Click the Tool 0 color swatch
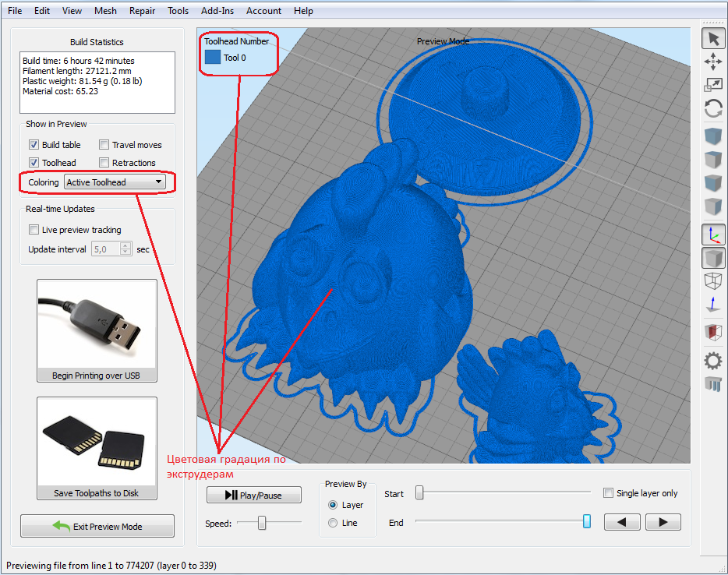 pyautogui.click(x=213, y=57)
